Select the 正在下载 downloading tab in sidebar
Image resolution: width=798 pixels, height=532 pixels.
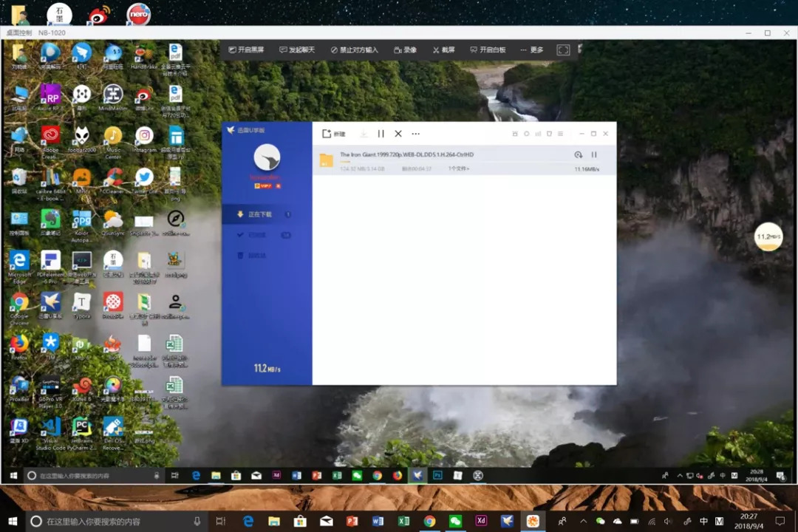tap(260, 214)
